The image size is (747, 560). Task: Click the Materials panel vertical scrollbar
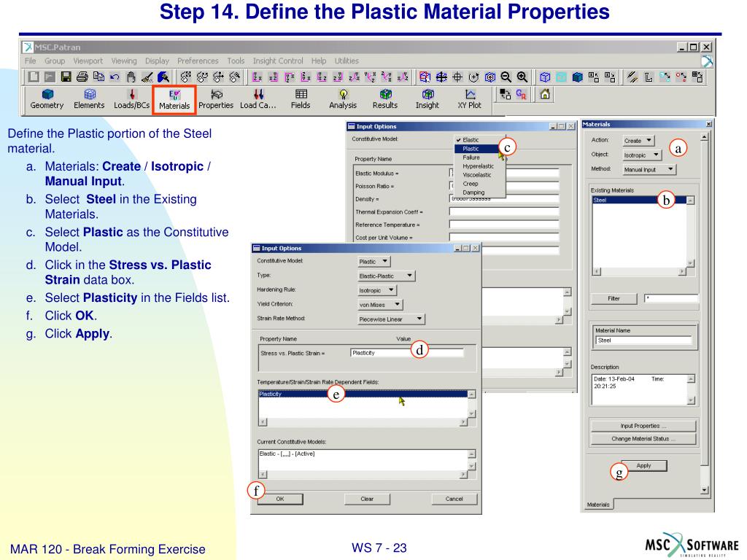pyautogui.click(x=705, y=314)
